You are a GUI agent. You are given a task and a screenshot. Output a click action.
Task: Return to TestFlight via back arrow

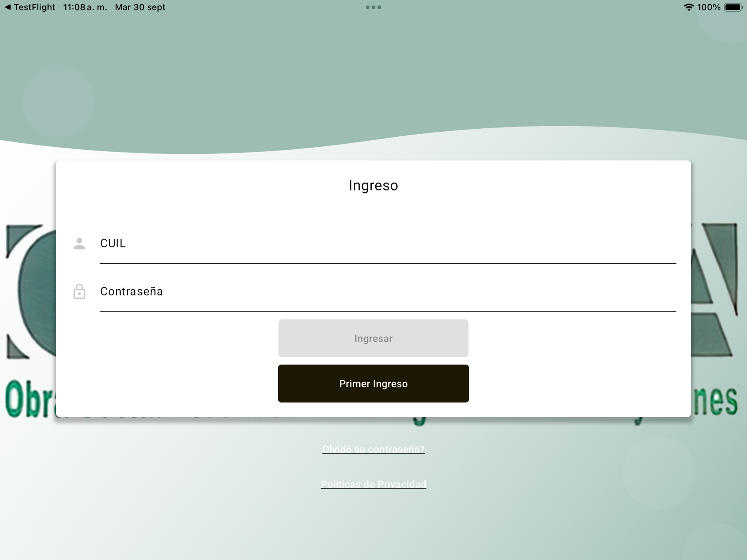point(30,7)
